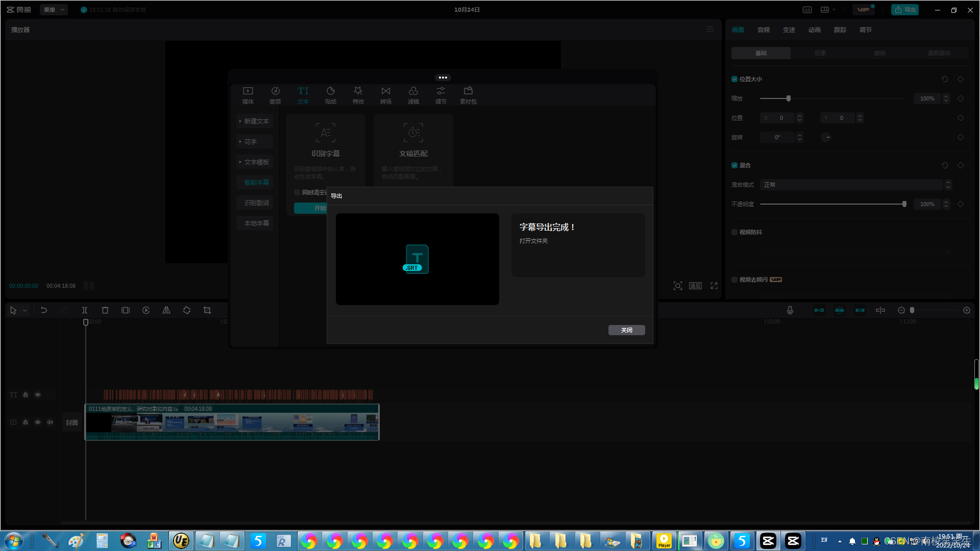Click the 打开文件夹 link
This screenshot has height=551, width=980.
533,241
